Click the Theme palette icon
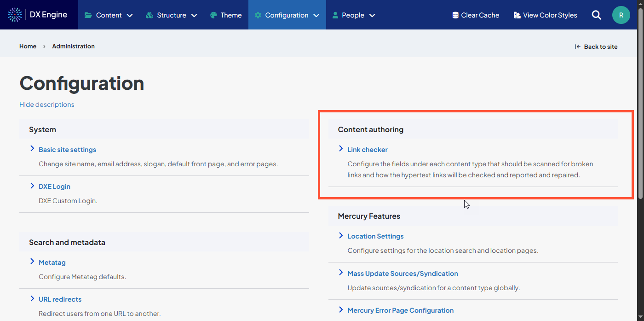Viewport: 644px width, 321px height. pos(213,15)
